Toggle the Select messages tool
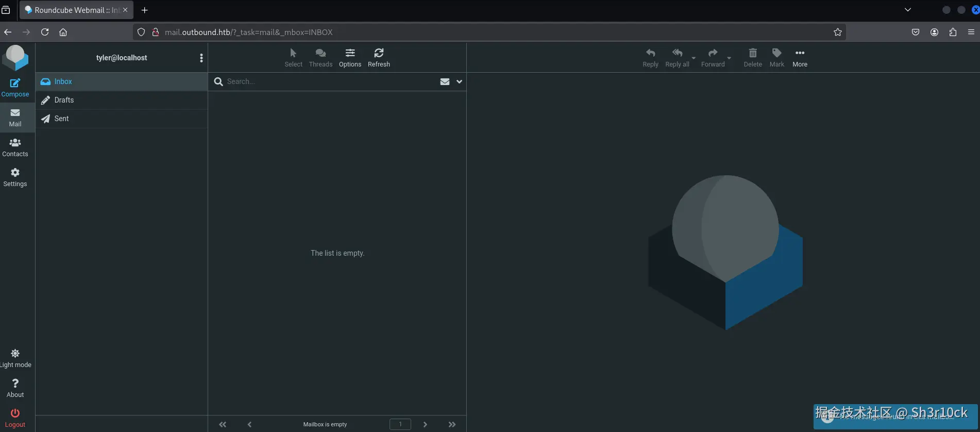 (x=293, y=58)
